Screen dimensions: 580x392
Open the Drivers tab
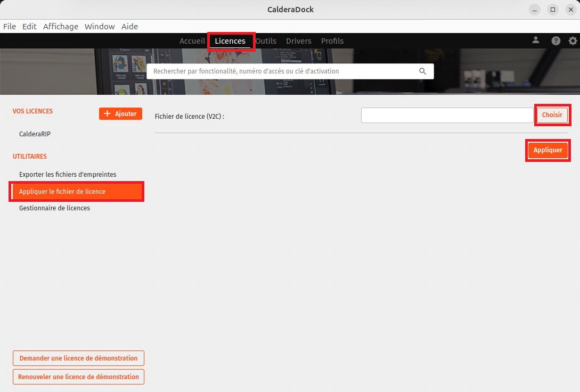(298, 41)
